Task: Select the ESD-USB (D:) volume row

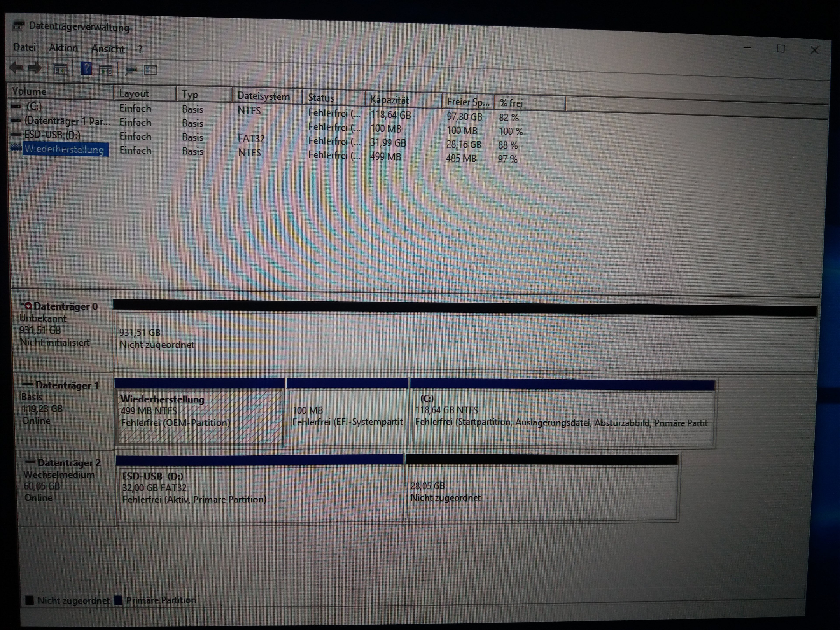Action: pyautogui.click(x=52, y=135)
